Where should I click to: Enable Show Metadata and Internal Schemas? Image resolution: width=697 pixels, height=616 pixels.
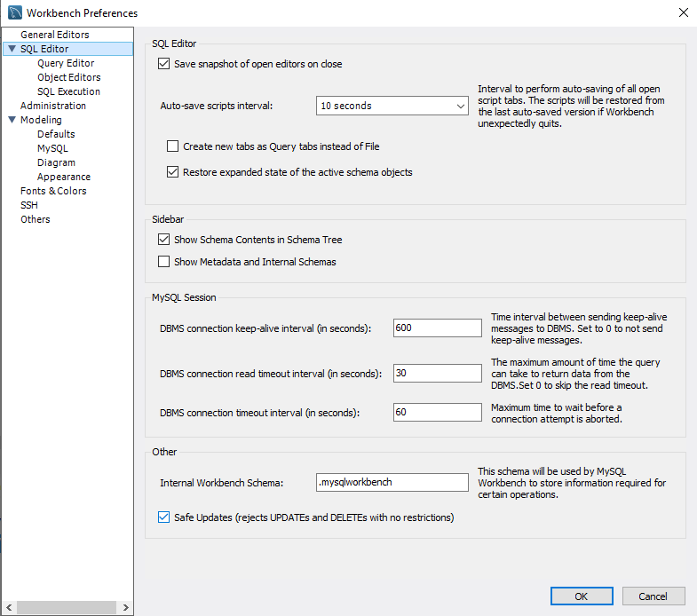tap(163, 262)
